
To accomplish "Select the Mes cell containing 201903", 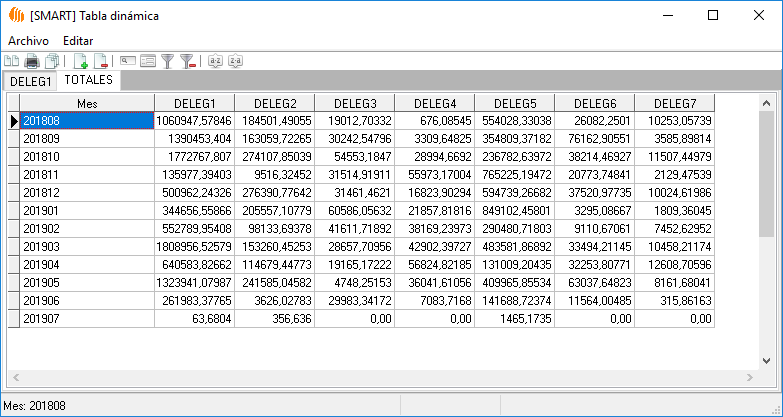I will [x=87, y=246].
